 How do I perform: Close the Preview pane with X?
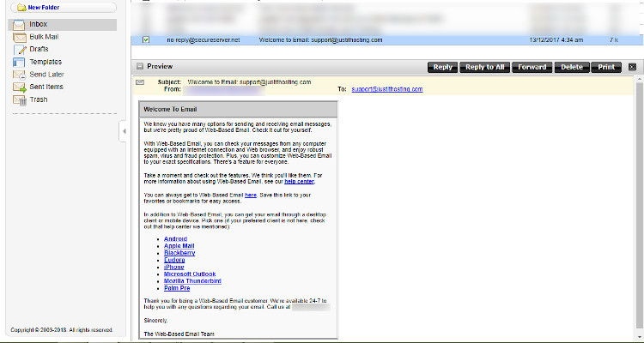632,67
